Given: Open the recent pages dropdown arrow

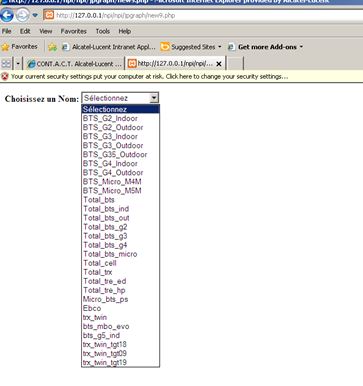Looking at the screenshot, I should pos(35,15).
